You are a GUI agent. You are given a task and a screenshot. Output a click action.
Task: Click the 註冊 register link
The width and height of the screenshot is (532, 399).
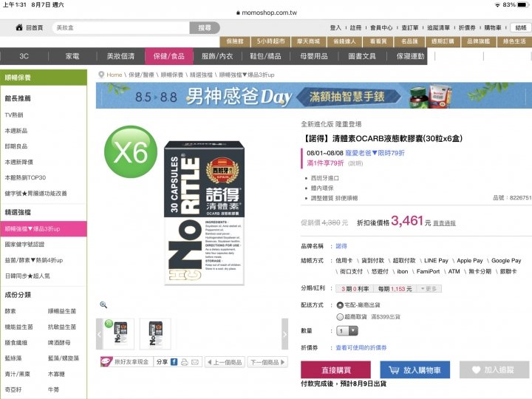pos(355,28)
